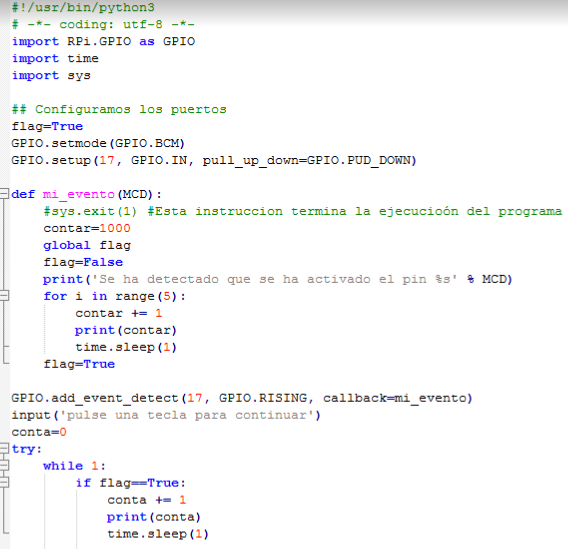Click the 'print(contar)' line
Screen dimensions: 568x549
(x=126, y=330)
